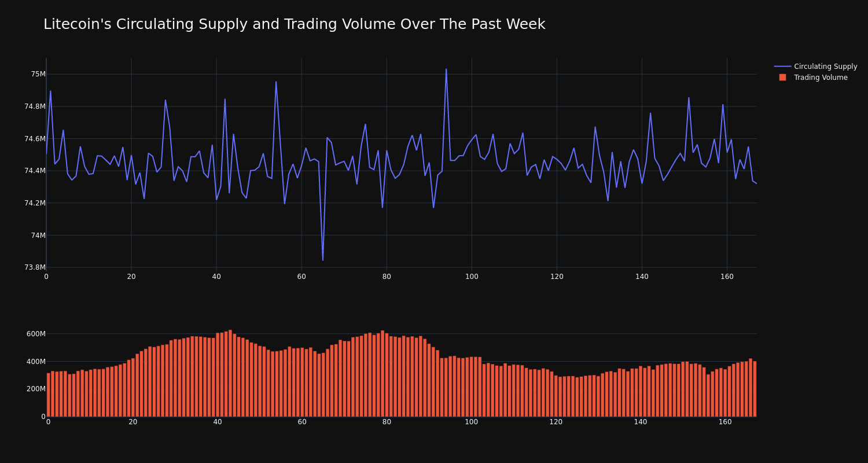
Task: Click the last volume bar on the right
Action: point(755,389)
